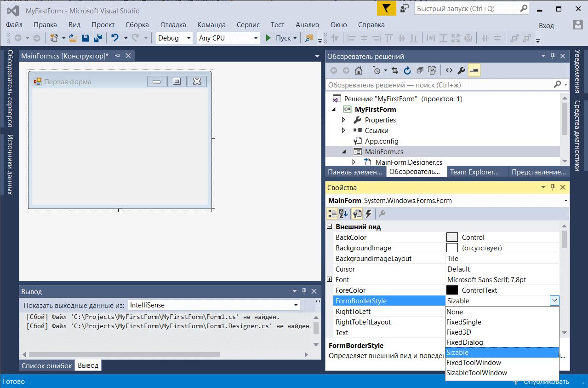Viewport: 588px width, 388px height.
Task: Expand the MainForm.Designer.cs node
Action: pos(354,162)
